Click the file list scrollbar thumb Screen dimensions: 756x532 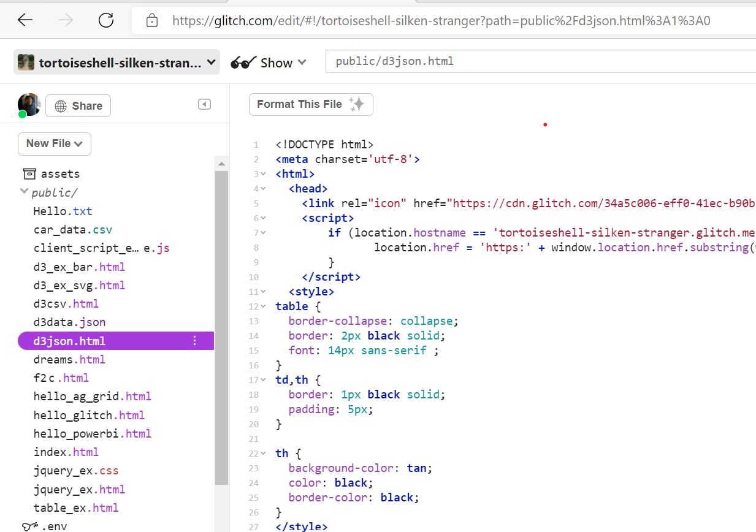221,328
